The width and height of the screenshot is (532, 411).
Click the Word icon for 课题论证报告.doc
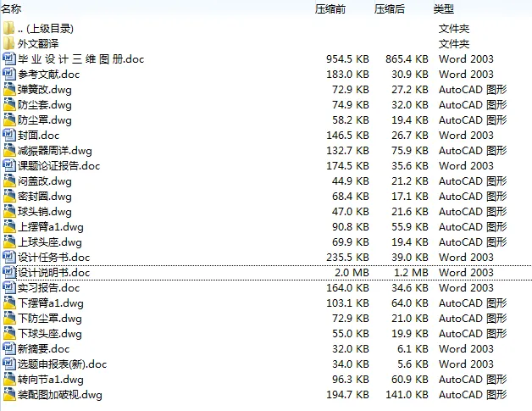[x=9, y=165]
